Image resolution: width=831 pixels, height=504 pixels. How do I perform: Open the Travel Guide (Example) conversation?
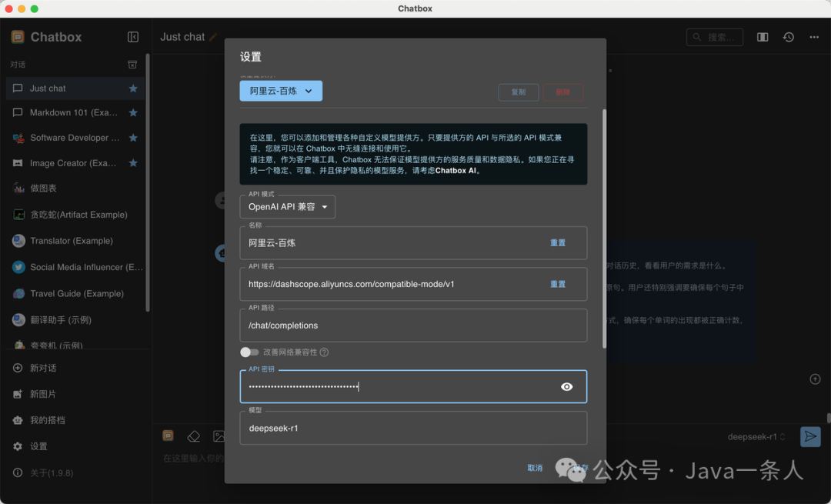tap(75, 294)
